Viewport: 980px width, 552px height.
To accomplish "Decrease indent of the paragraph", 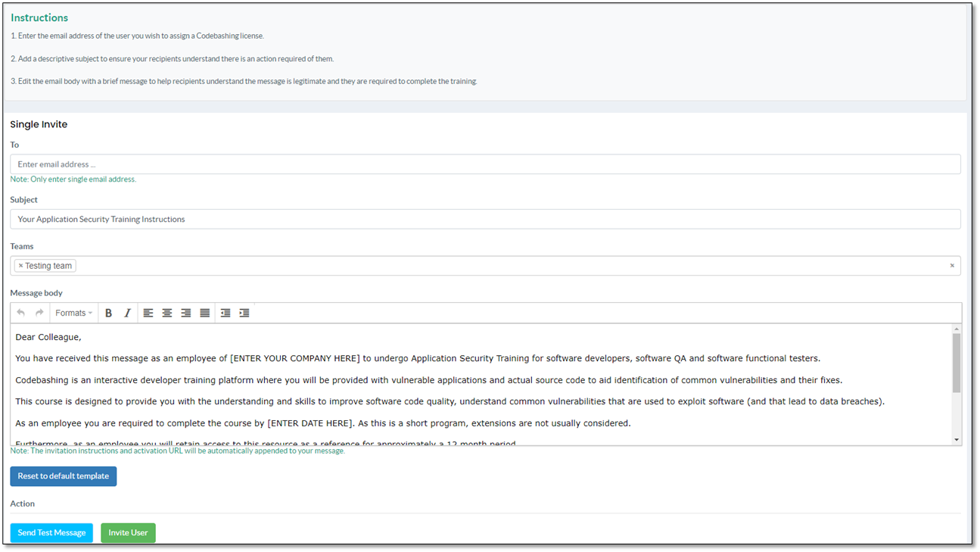I will [x=226, y=313].
